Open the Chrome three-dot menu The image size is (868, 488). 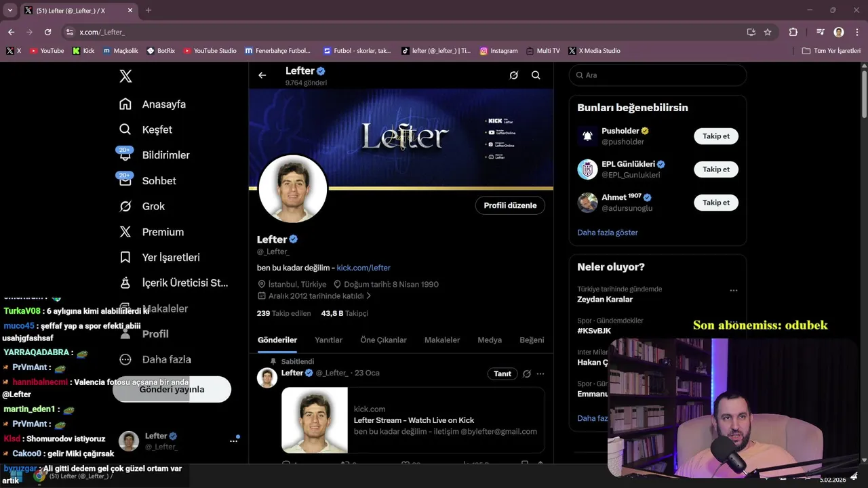click(x=856, y=32)
